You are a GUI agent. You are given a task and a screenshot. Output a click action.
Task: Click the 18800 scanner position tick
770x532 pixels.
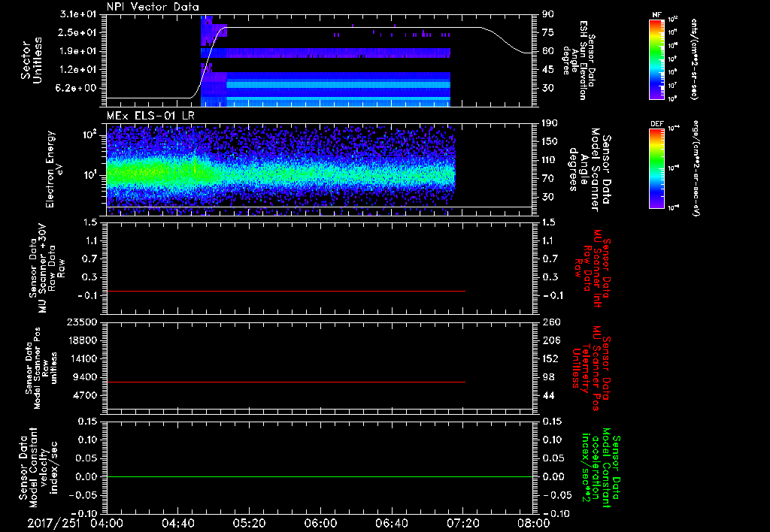(x=81, y=340)
